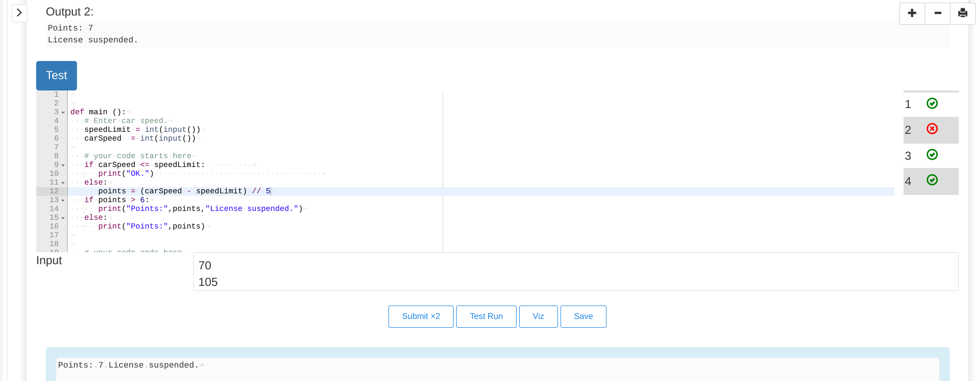Click the carSpeed input code line
This screenshot has width=980, height=381.
[x=140, y=139]
